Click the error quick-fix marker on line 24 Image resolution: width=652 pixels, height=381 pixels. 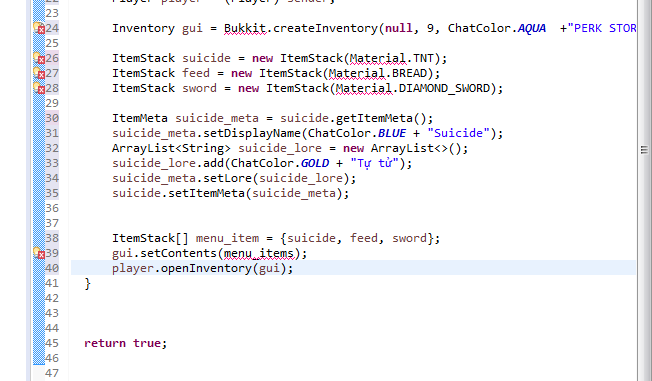39,28
